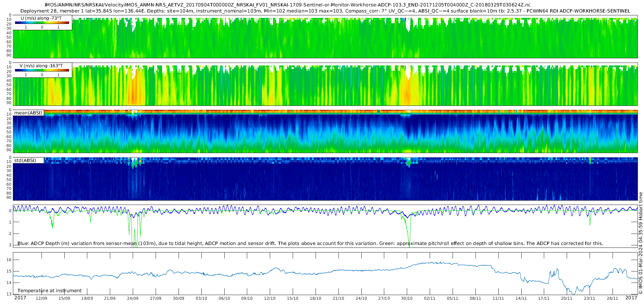Click the '06/10' date tick label
The image size is (644, 304).
(x=224, y=298)
